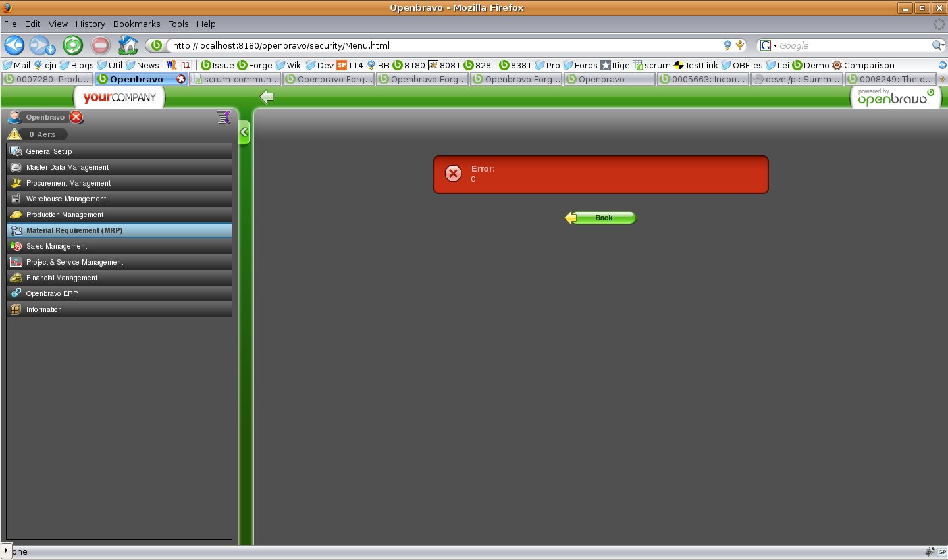Click the 0 Alerts link
Viewport: 948px width, 560px height.
pyautogui.click(x=42, y=134)
